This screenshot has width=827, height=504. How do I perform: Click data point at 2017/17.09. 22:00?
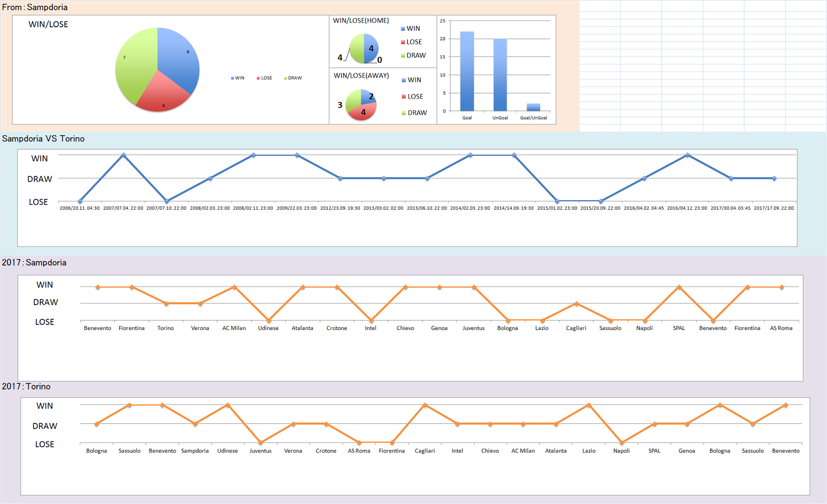[774, 178]
